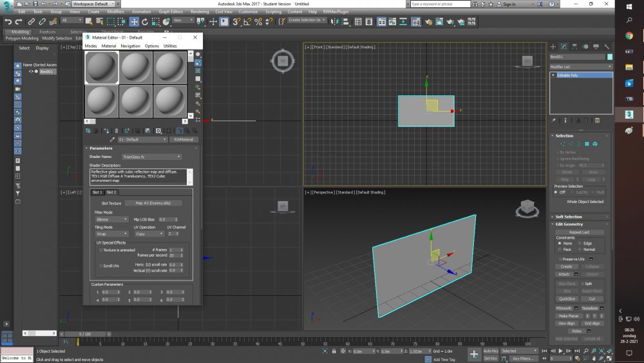Switch to the Slot 2 tab
The image size is (644, 363).
click(x=111, y=192)
